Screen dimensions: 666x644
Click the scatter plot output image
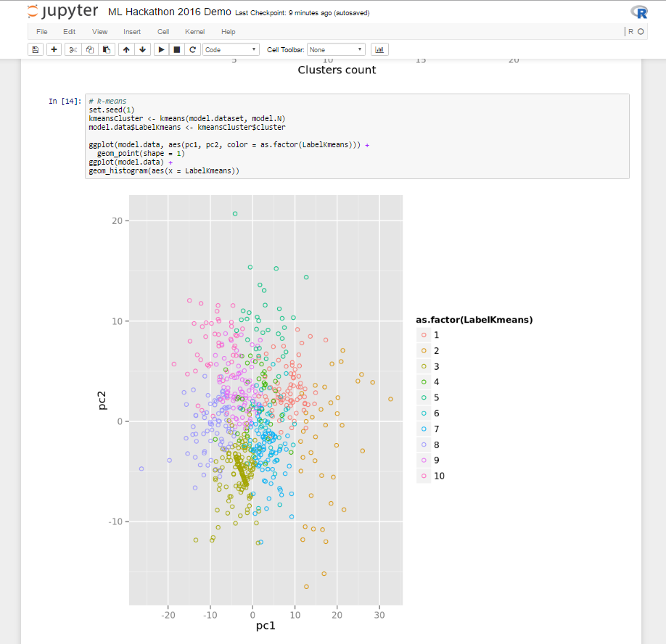coord(314,414)
